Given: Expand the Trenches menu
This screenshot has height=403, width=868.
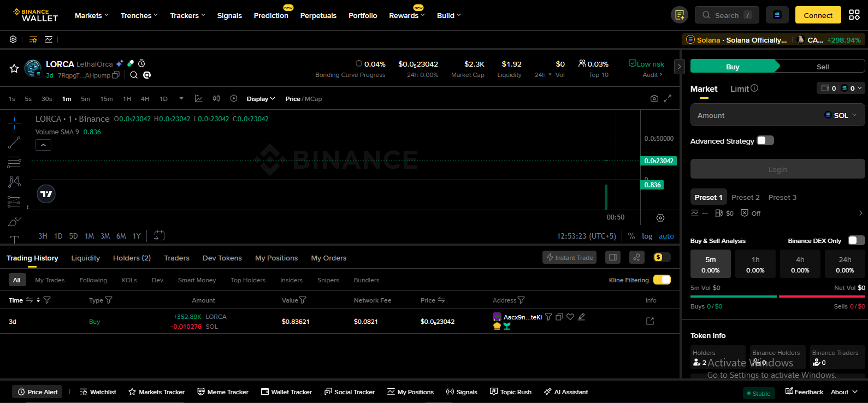Looking at the screenshot, I should (139, 15).
